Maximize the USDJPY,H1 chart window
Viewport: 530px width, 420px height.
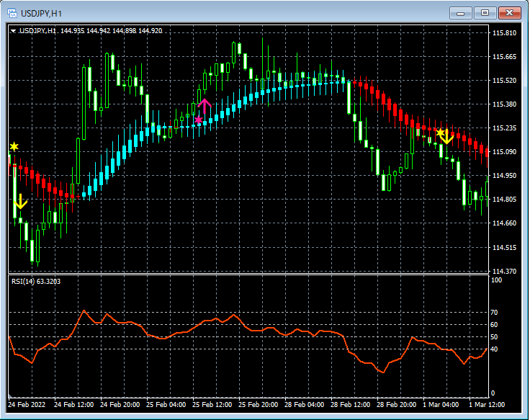485,13
